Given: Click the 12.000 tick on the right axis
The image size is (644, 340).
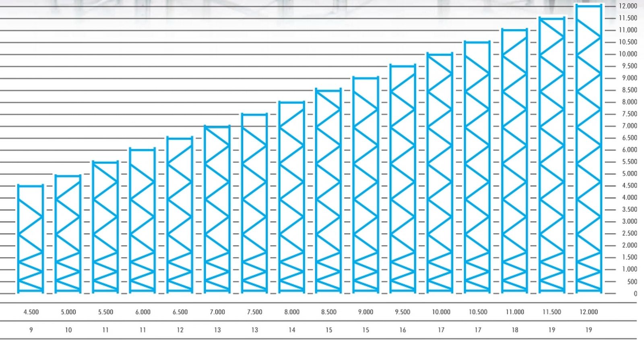Looking at the screenshot, I should (x=627, y=6).
